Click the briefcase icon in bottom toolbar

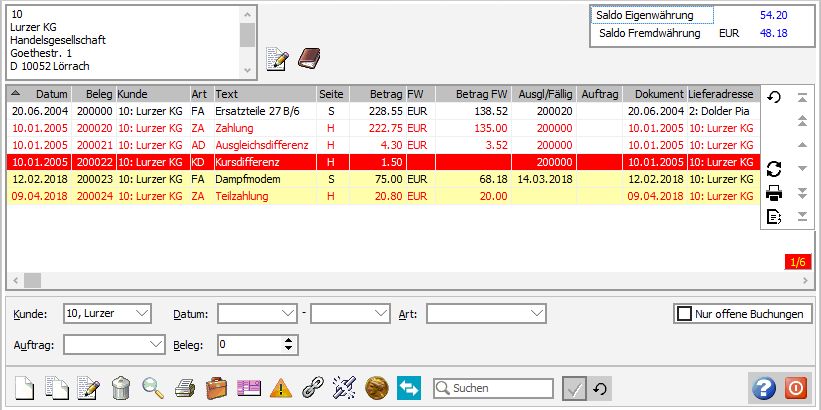point(216,388)
